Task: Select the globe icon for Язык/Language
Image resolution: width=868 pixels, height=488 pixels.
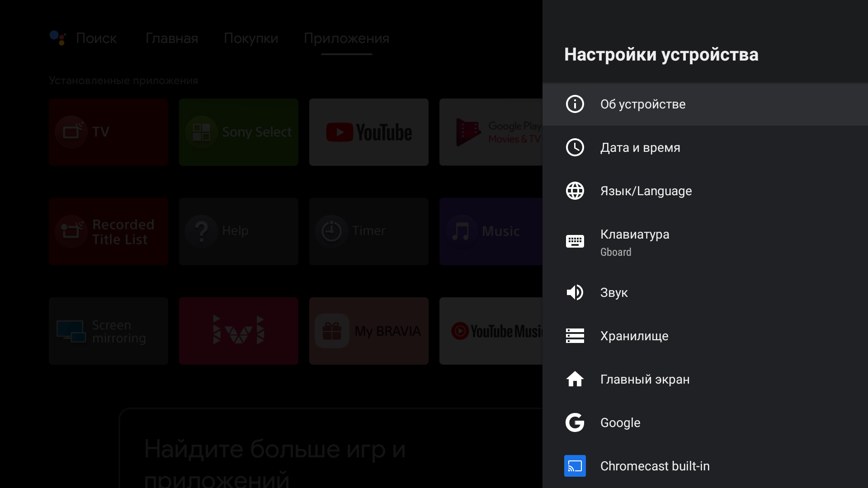Action: [575, 191]
